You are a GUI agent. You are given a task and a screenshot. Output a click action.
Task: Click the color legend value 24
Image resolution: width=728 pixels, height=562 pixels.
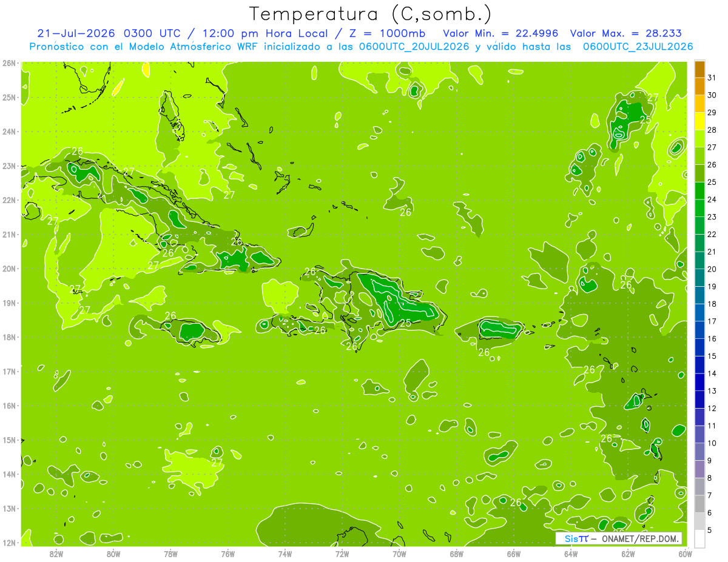click(712, 199)
